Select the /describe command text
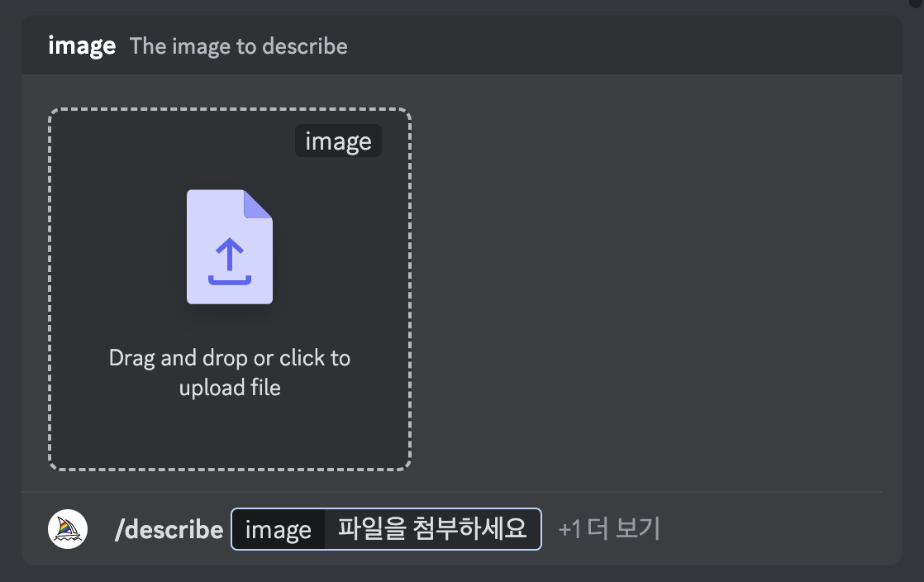Screen dimensions: 924x582 [169, 528]
